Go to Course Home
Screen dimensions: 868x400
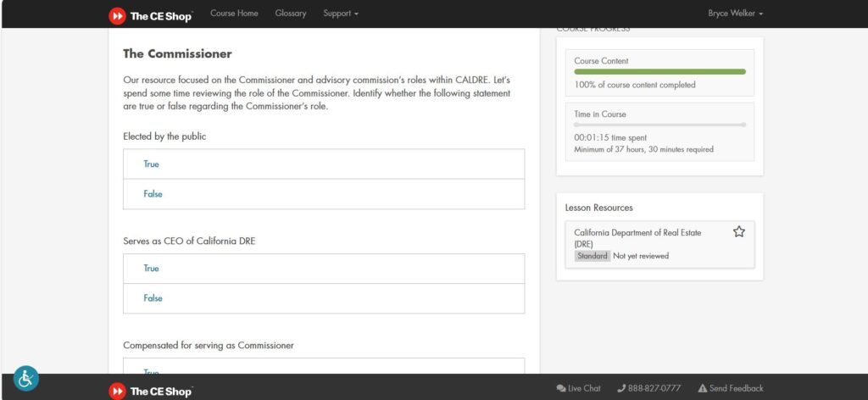coord(234,14)
